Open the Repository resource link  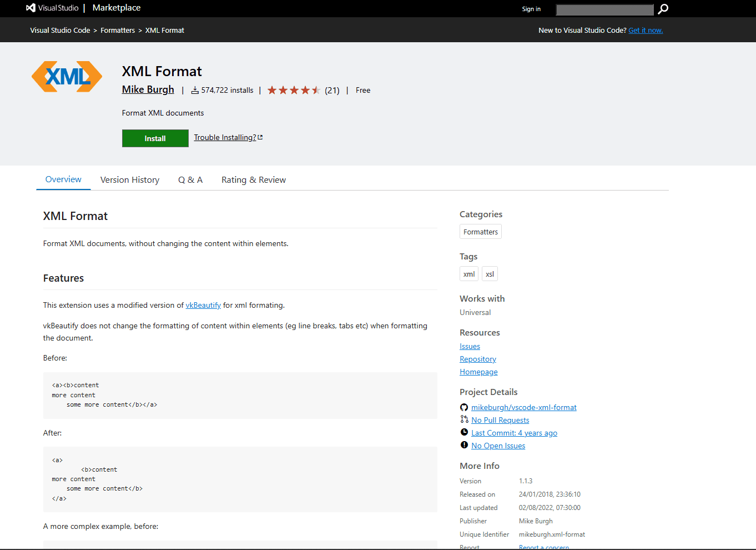[478, 359]
